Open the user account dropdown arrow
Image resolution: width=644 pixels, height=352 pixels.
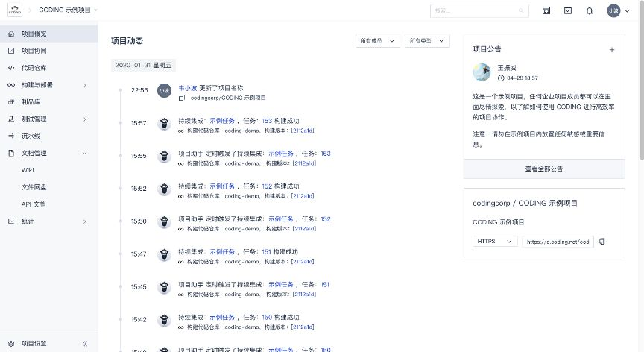tap(627, 11)
